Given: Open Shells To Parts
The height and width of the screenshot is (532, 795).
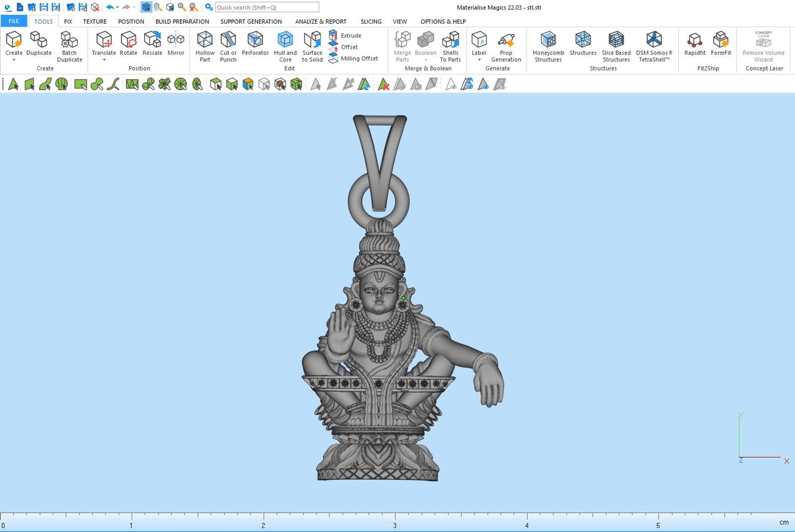Looking at the screenshot, I should pyautogui.click(x=450, y=46).
